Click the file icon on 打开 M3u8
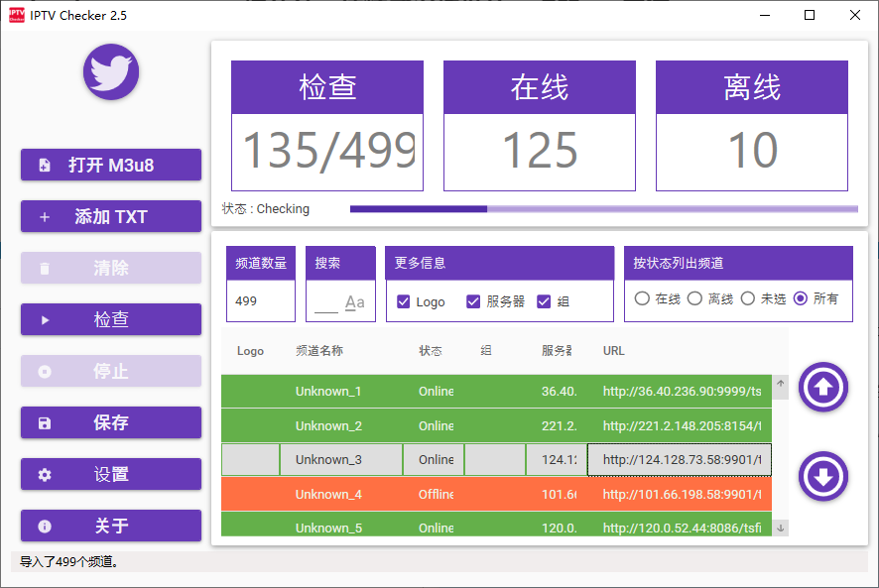 pos(45,166)
